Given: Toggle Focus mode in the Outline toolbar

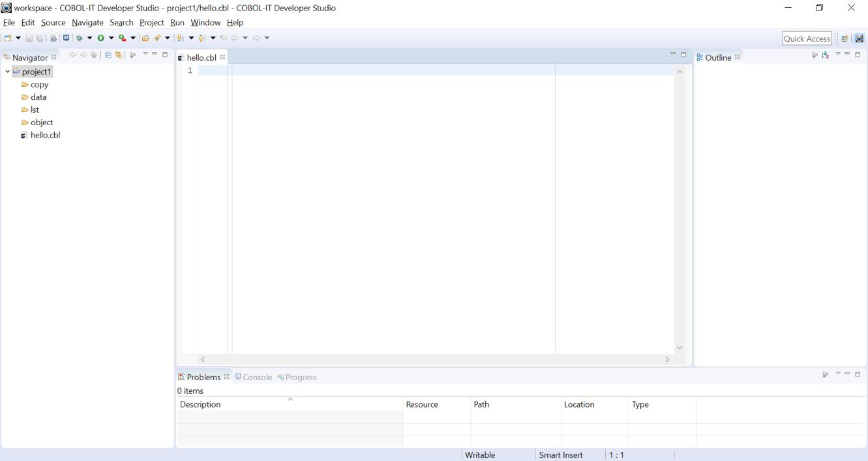Looking at the screenshot, I should [x=815, y=55].
